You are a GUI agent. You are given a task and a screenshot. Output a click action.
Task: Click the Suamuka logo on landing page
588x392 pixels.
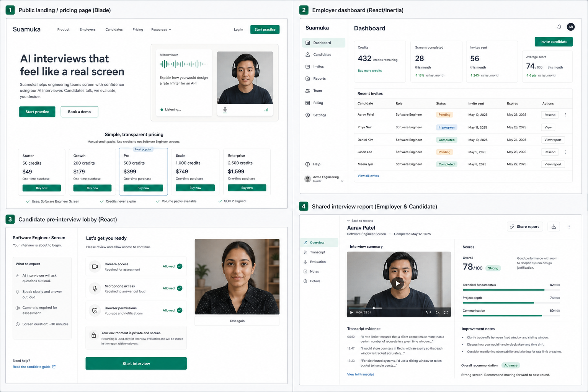[26, 29]
